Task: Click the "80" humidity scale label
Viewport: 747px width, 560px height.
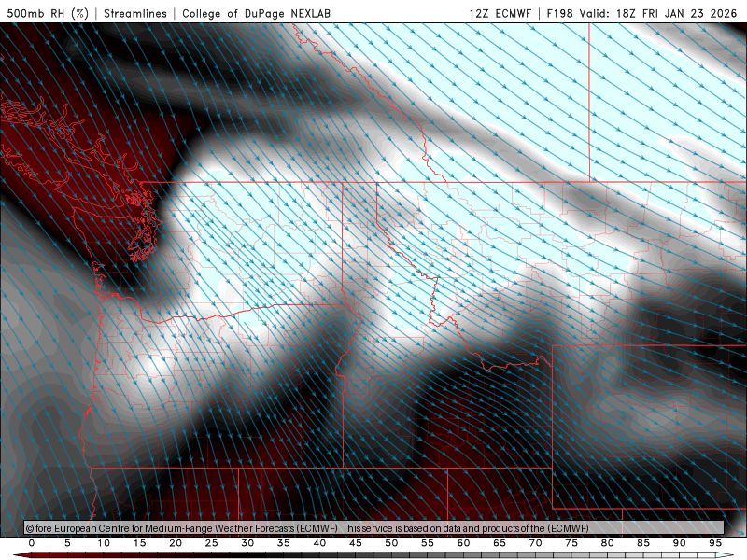Action: point(608,543)
